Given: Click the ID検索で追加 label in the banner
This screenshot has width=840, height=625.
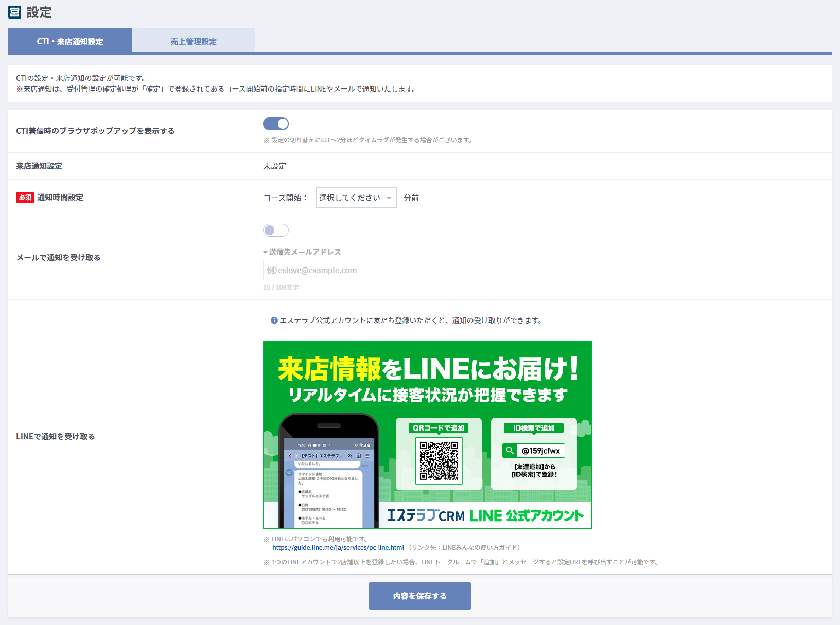Looking at the screenshot, I should tap(534, 428).
